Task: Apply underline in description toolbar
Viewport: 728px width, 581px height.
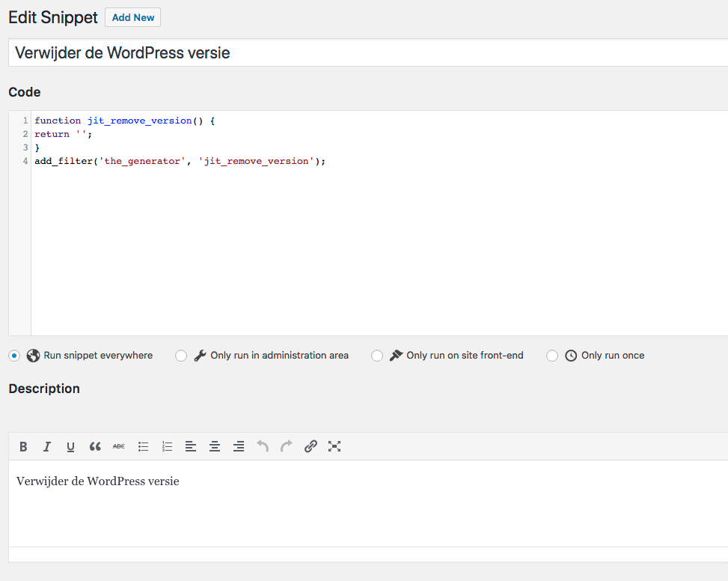Action: pyautogui.click(x=70, y=447)
